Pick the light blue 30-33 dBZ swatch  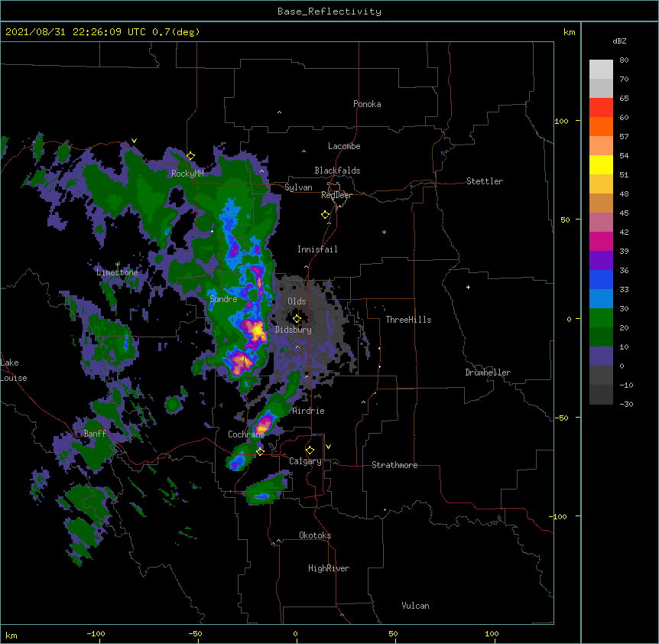(x=601, y=299)
